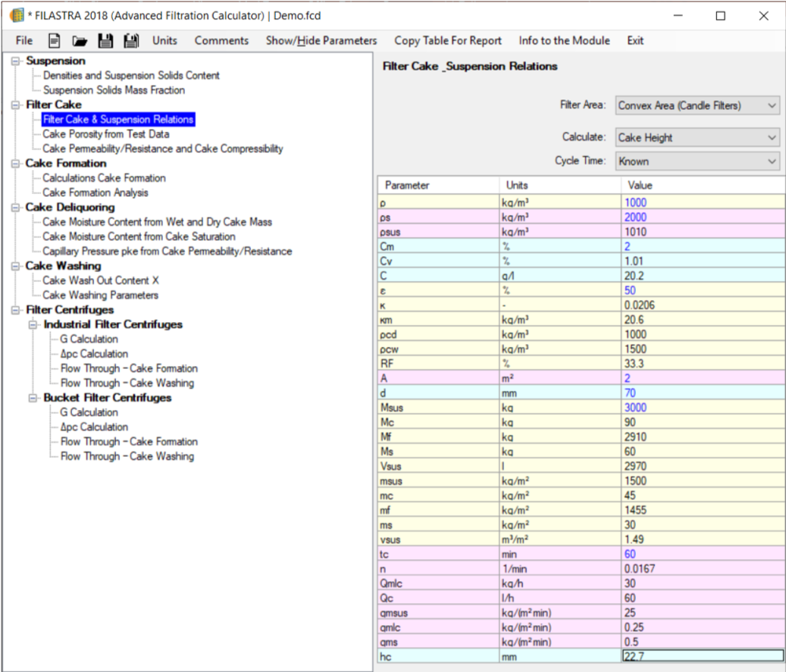Screen dimensions: 786x672
Task: Select Cake Wash Out Content X
Action: click(101, 280)
